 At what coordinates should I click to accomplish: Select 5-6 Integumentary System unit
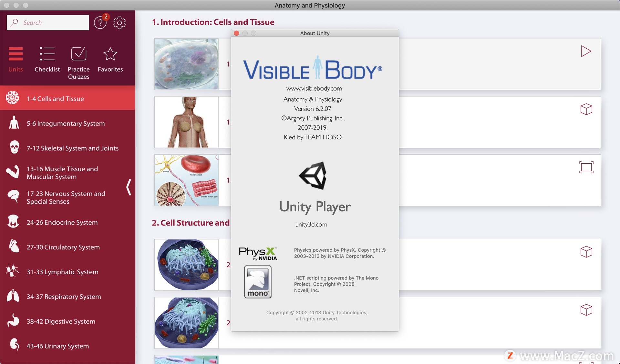[67, 123]
